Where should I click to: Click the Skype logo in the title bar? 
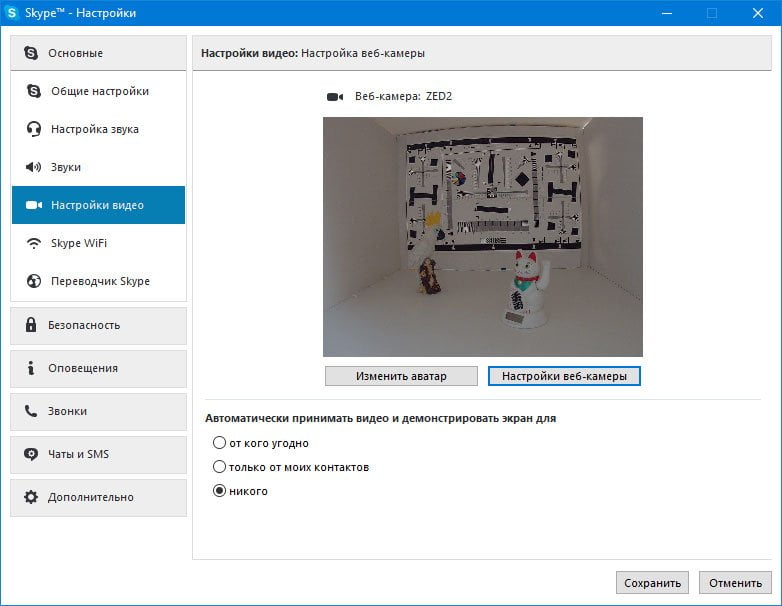coord(12,12)
